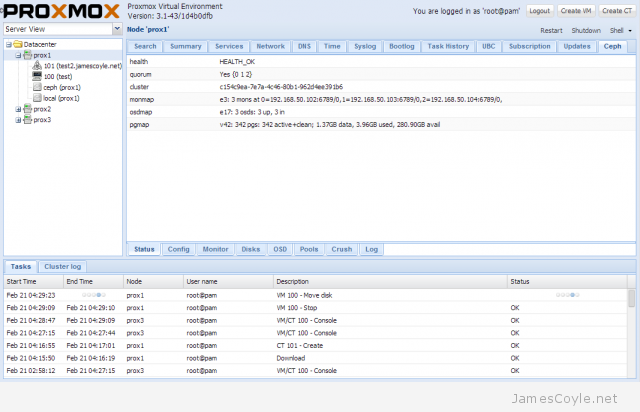The width and height of the screenshot is (640, 412).
Task: Open the Ceph Crush sub-tab
Action: click(342, 249)
